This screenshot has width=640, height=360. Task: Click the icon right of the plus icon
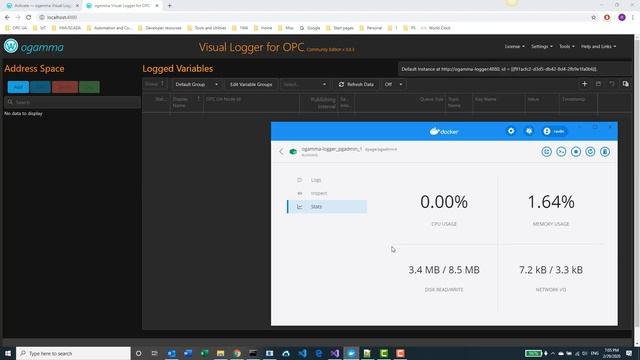click(598, 84)
